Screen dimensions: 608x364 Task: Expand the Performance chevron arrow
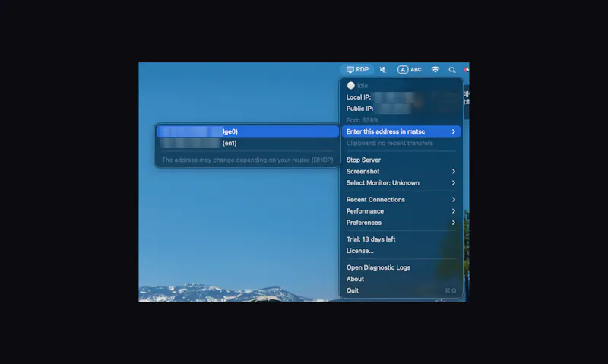[453, 211]
